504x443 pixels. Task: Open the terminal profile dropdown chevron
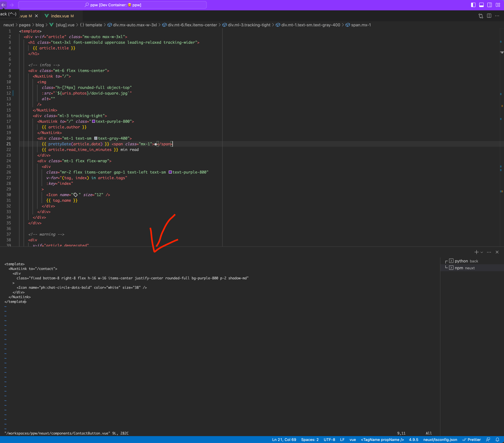click(x=482, y=252)
